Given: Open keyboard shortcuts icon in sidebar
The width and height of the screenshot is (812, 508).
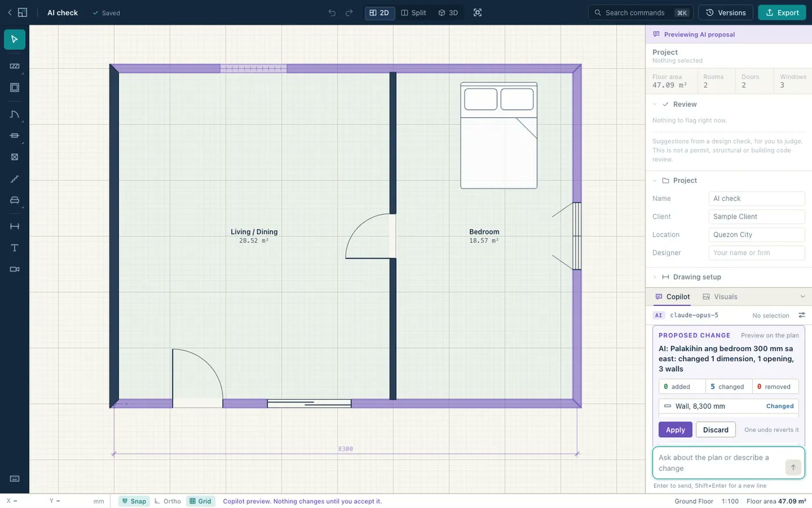Looking at the screenshot, I should point(14,479).
